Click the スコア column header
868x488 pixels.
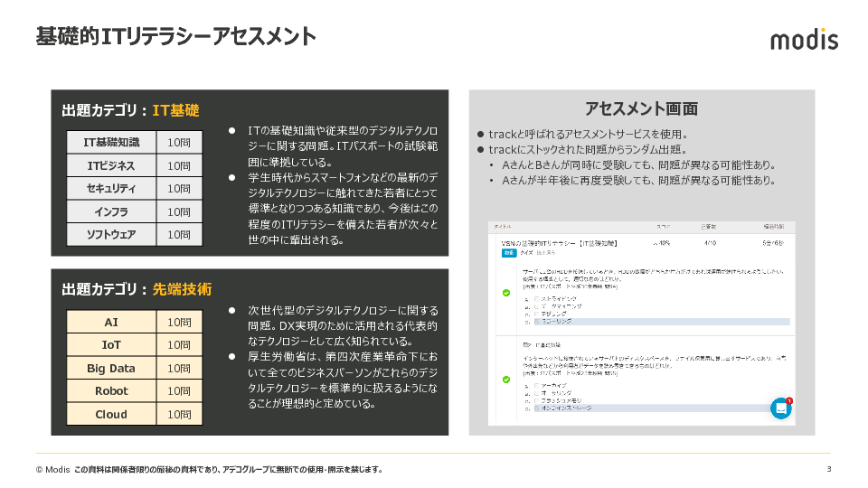click(x=663, y=227)
